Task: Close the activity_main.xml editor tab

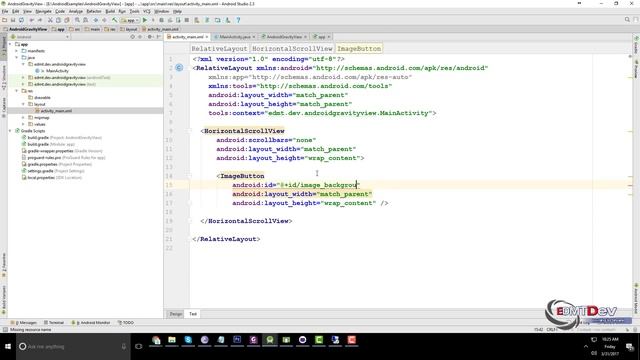Action: point(207,37)
